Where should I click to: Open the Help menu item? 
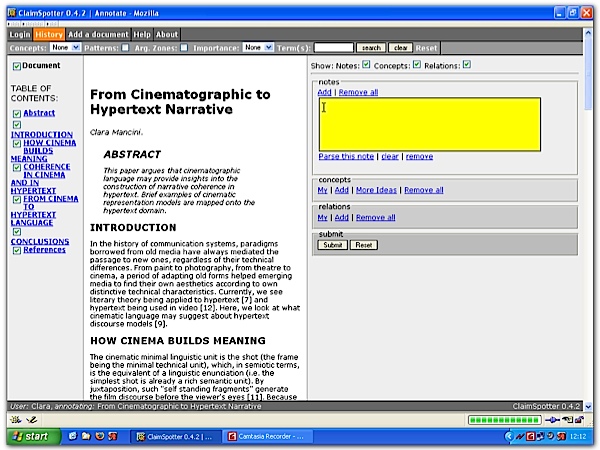click(x=142, y=34)
